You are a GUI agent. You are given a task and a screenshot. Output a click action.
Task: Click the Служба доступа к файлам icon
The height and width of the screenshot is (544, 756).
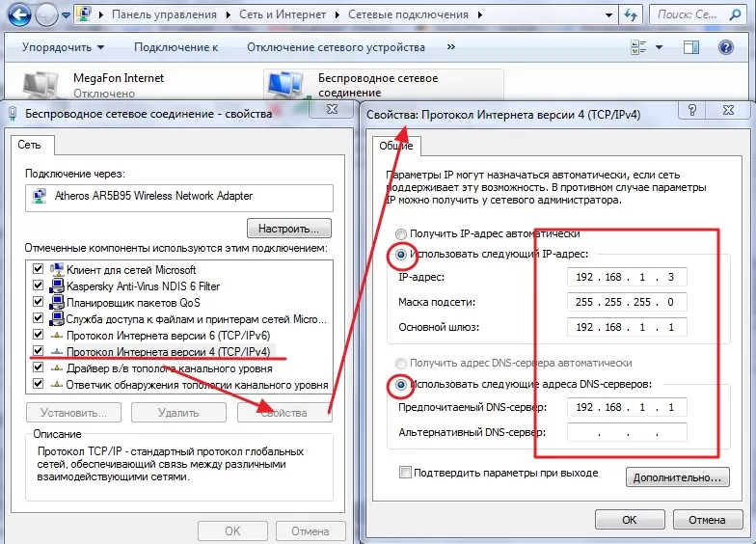click(57, 318)
